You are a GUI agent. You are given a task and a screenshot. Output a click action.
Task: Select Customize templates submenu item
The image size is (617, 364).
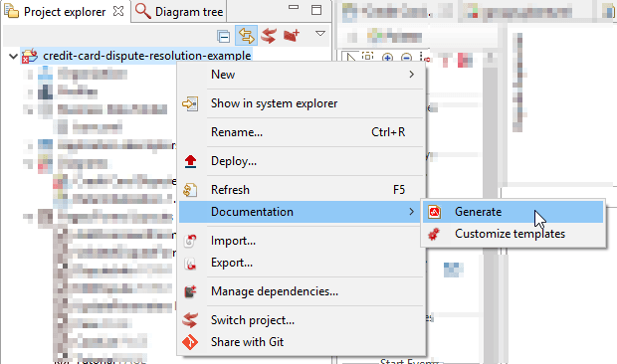click(x=514, y=234)
